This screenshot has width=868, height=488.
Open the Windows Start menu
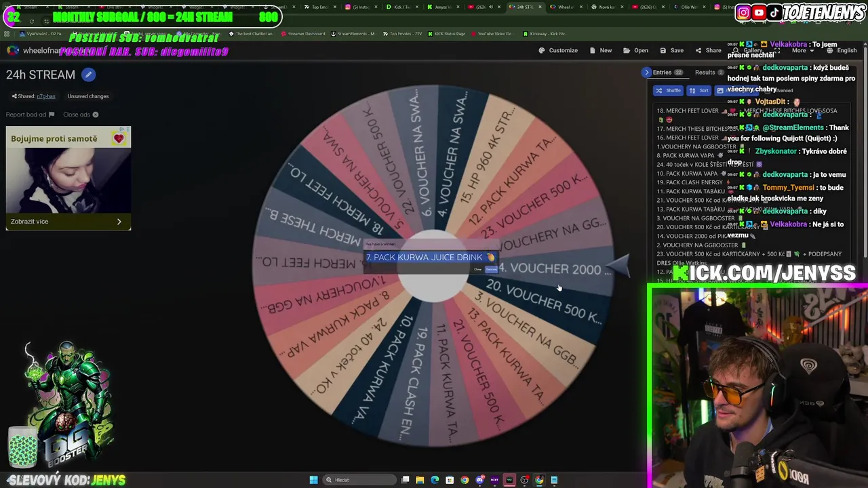(313, 480)
